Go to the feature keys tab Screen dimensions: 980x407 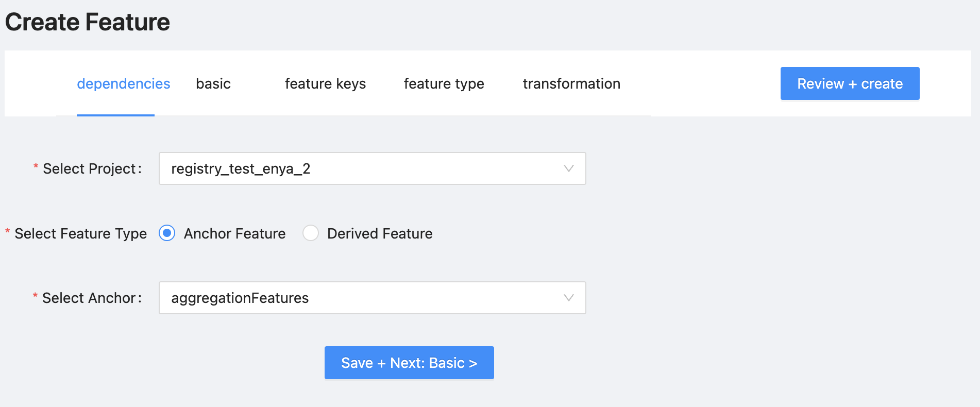(x=325, y=84)
